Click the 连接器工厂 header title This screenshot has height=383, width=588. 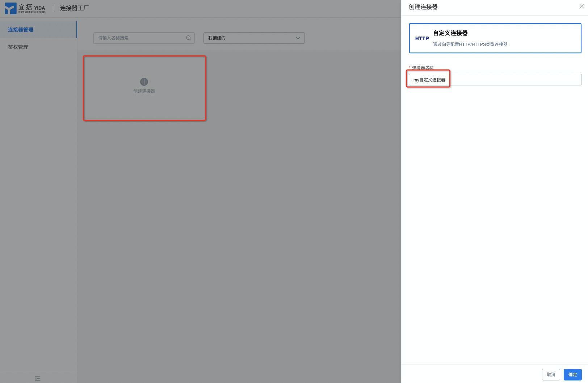pos(74,8)
